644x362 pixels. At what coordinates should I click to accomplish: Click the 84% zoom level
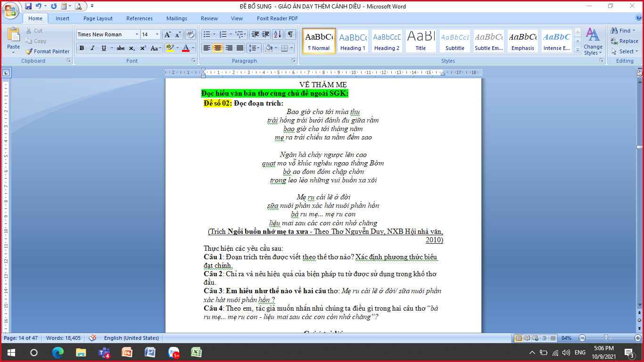(x=567, y=338)
